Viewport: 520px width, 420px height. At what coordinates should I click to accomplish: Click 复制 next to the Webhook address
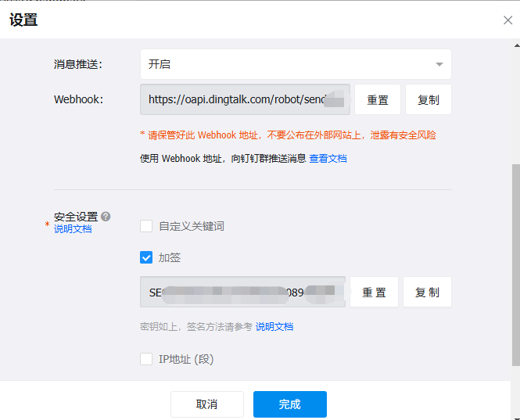coord(428,100)
